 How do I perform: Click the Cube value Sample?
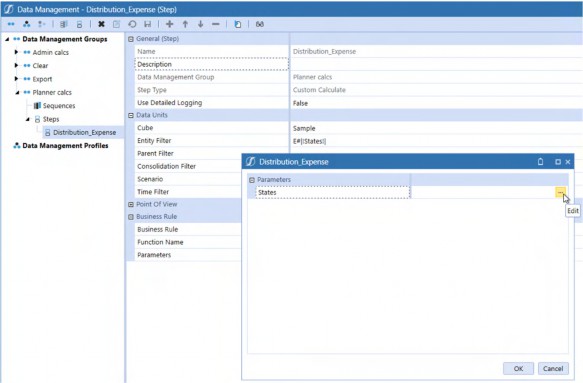304,128
